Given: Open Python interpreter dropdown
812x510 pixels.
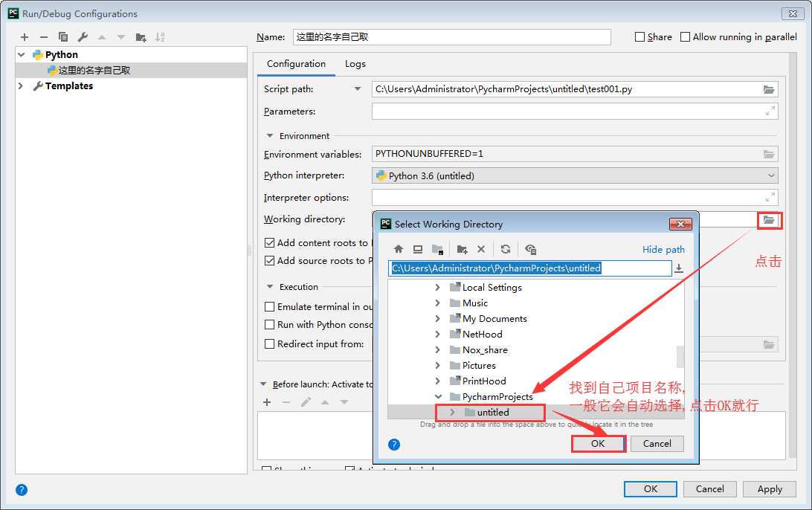Looking at the screenshot, I should click(x=575, y=175).
